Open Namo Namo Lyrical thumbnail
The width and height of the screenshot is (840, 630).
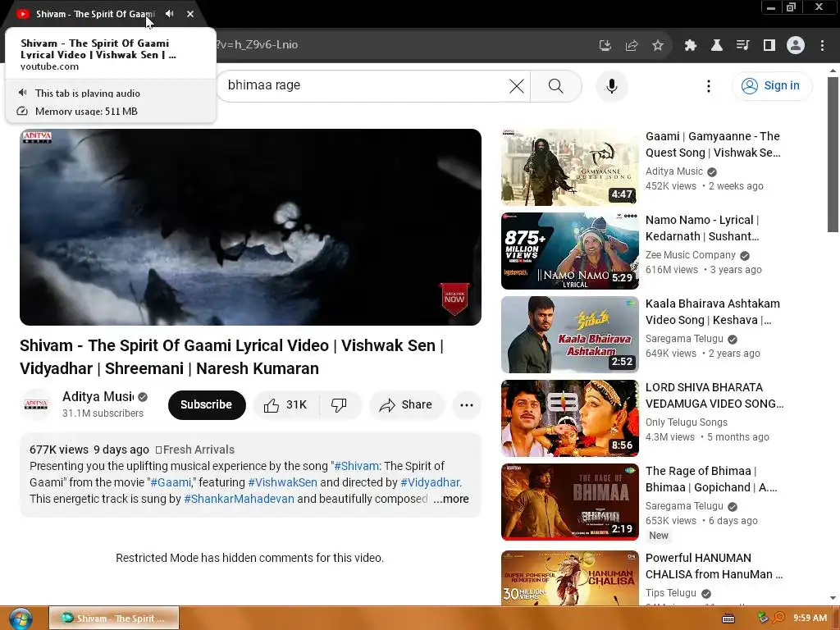tap(570, 251)
